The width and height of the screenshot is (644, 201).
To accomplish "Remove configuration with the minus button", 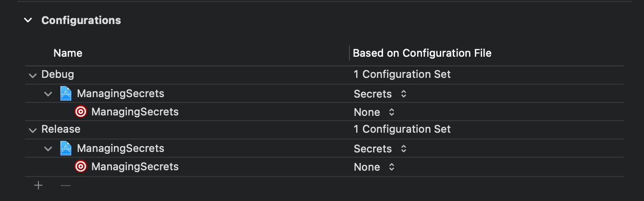I will click(x=65, y=185).
